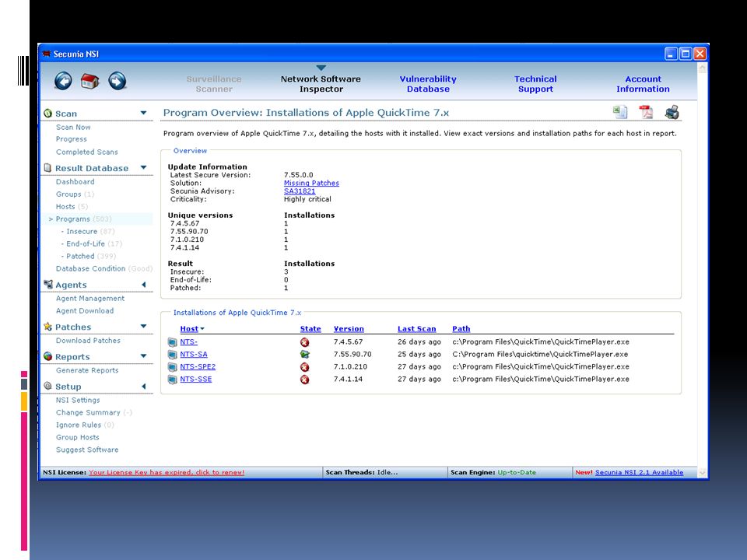This screenshot has height=560, width=747.
Task: Click the scrollbar up arrow
Action: 702,68
